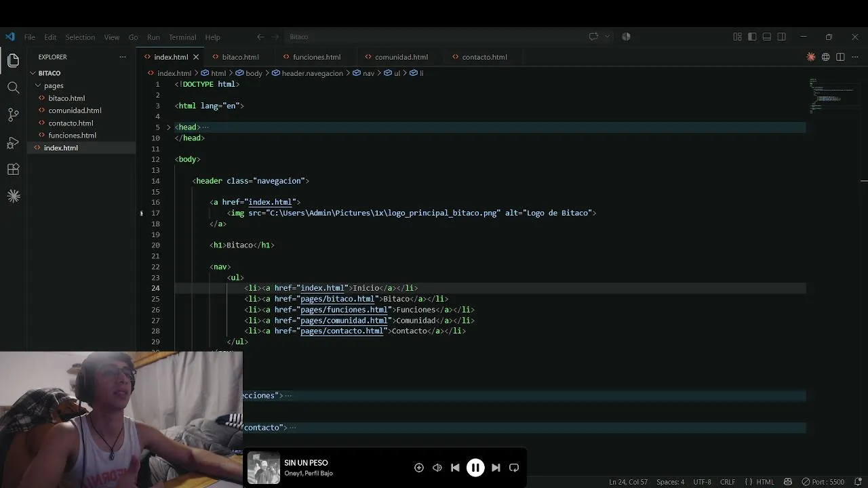Open the Source Control view
Viewport: 868px width, 488px height.
pos(13,115)
